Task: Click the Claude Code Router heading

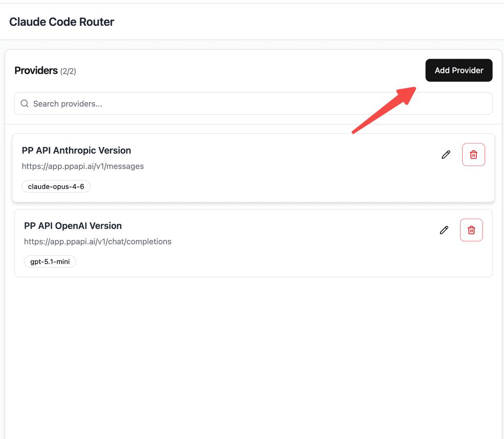Action: [x=61, y=21]
